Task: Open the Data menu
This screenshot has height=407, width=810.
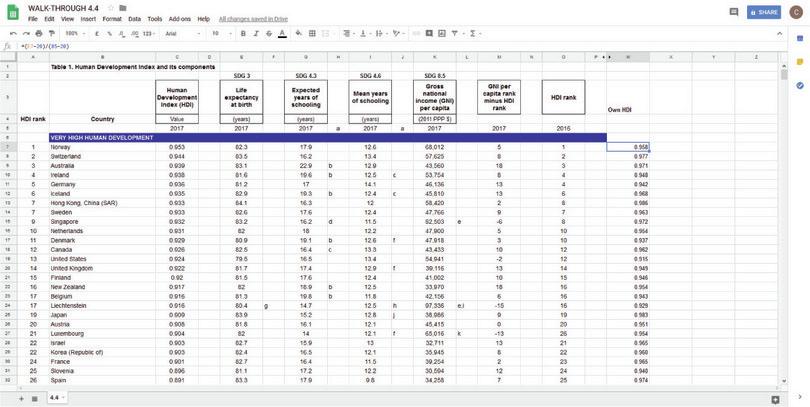Action: point(134,19)
